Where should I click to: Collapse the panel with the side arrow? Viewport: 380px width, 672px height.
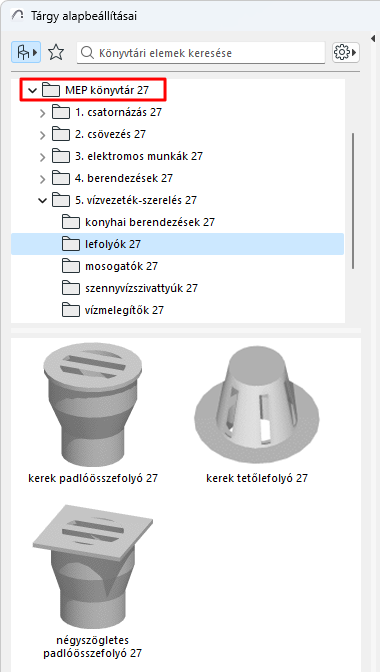(x=372, y=39)
